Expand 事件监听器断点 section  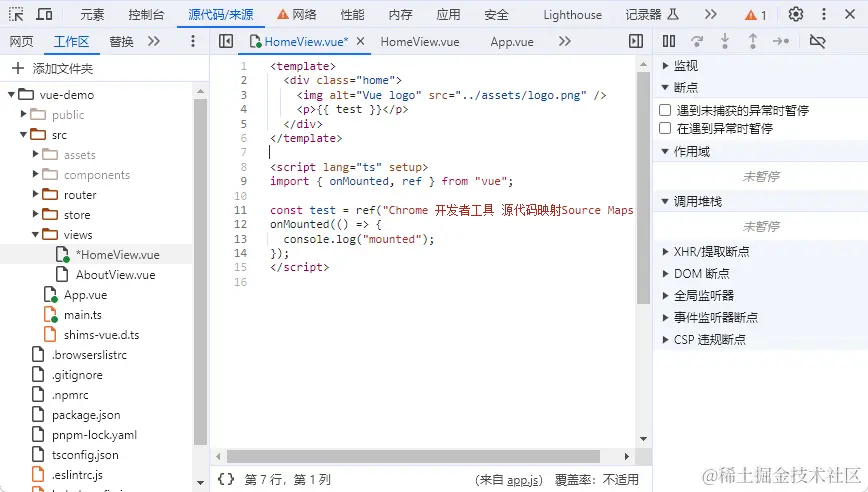[665, 318]
